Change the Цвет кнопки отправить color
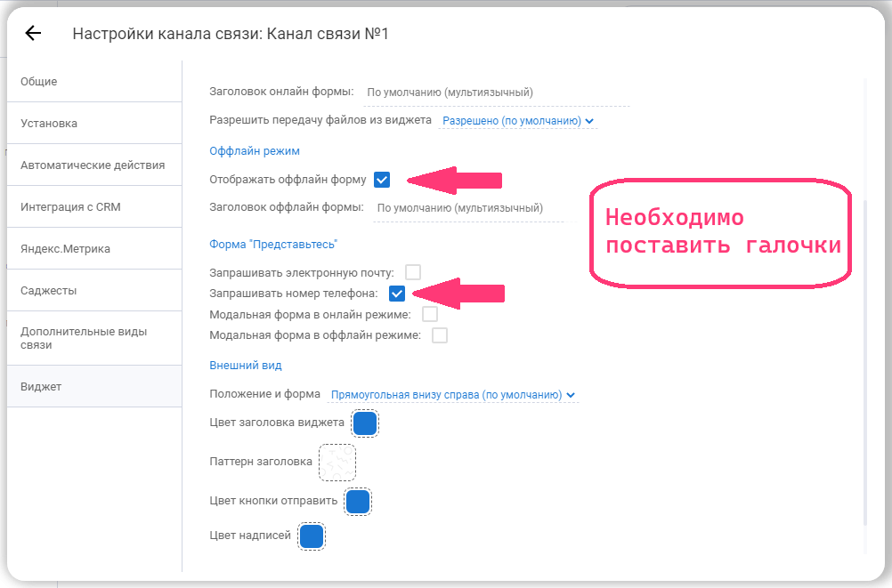 pos(358,502)
